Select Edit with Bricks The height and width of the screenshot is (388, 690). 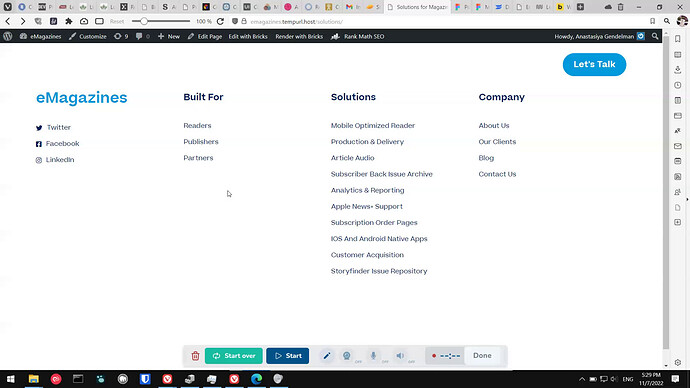click(248, 37)
